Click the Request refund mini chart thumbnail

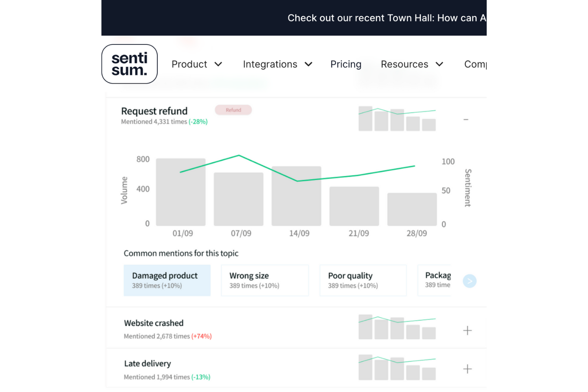(397, 118)
